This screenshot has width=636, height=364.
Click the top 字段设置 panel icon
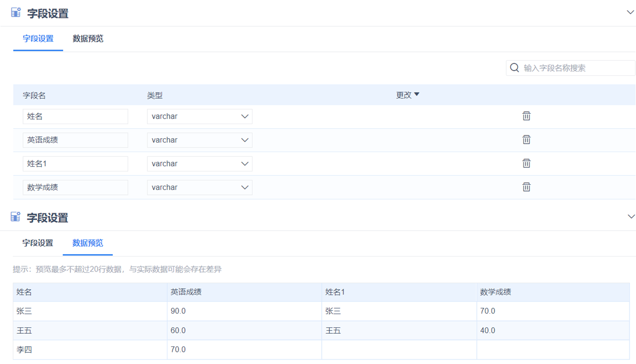pyautogui.click(x=16, y=13)
